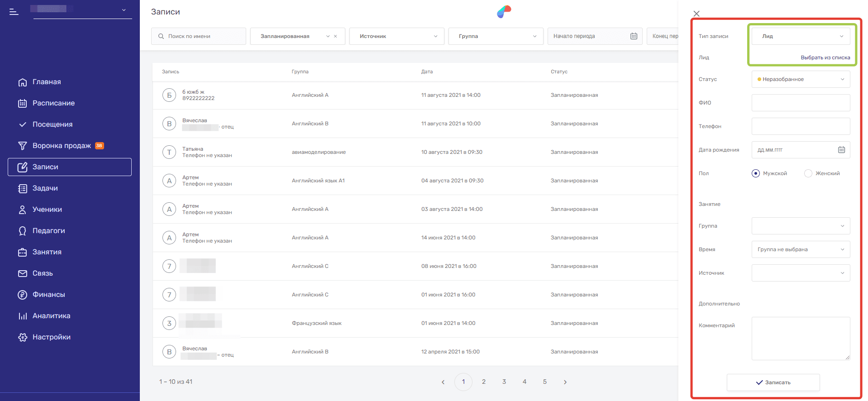This screenshot has width=868, height=401.
Task: Expand the Тип записи dropdown showing Лид
Action: click(x=801, y=36)
